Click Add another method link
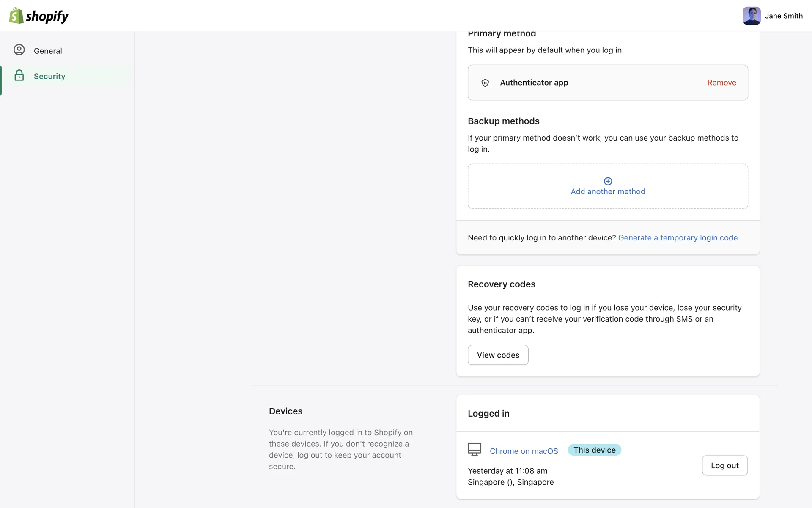Screen dimensions: 812x508 pyautogui.click(x=608, y=191)
